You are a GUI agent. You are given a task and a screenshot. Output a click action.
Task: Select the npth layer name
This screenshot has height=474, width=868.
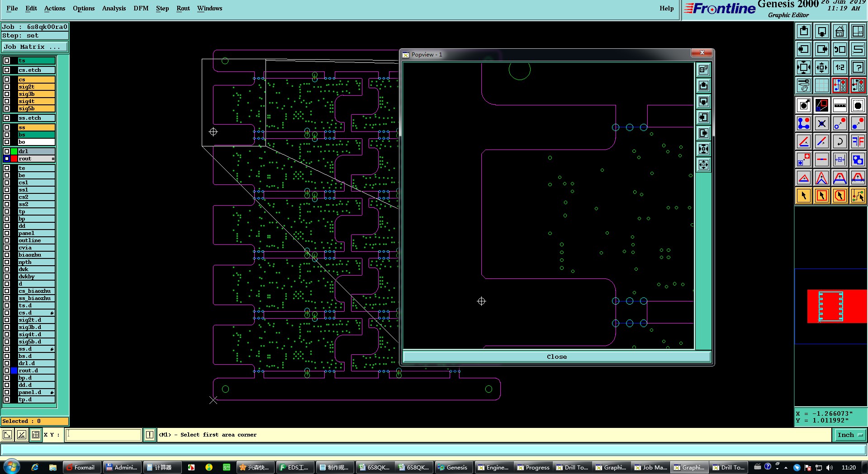[36, 262]
